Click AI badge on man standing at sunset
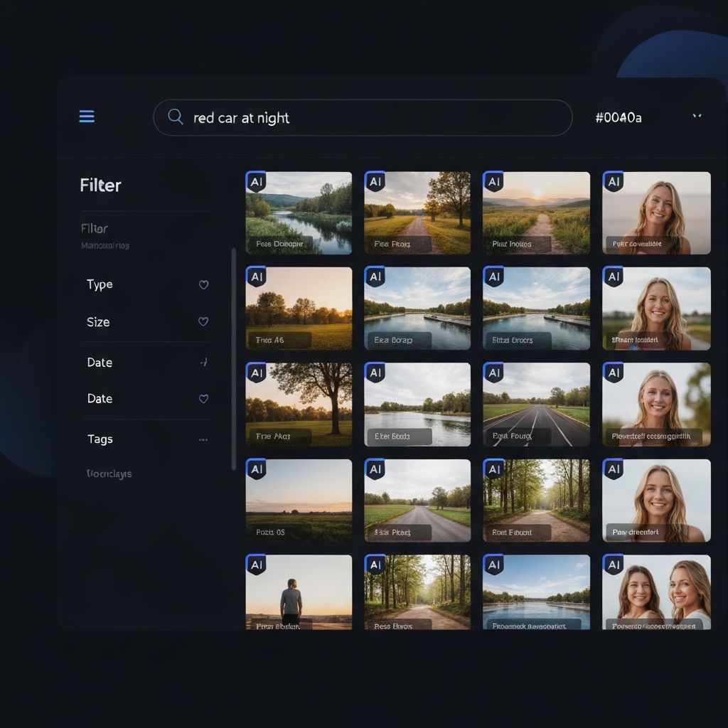 (256, 565)
